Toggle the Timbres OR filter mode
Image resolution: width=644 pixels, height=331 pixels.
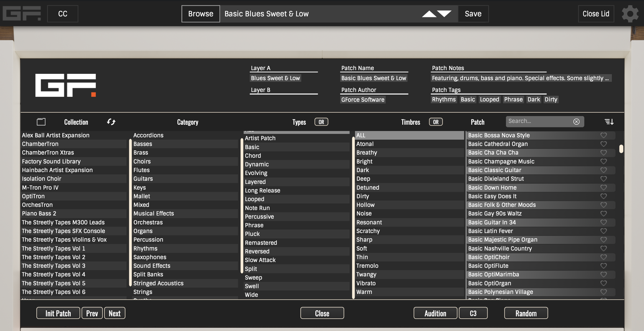(436, 122)
